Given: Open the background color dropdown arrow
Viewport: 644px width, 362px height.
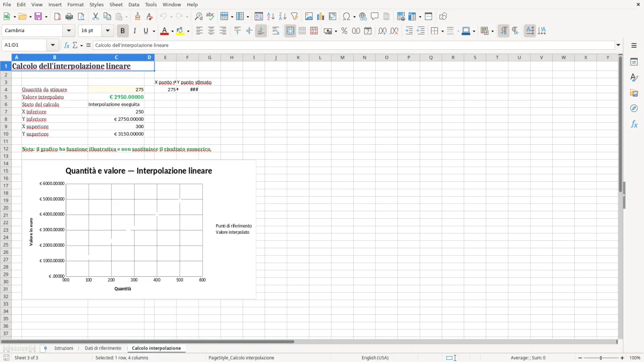Looking at the screenshot, I should (x=188, y=31).
